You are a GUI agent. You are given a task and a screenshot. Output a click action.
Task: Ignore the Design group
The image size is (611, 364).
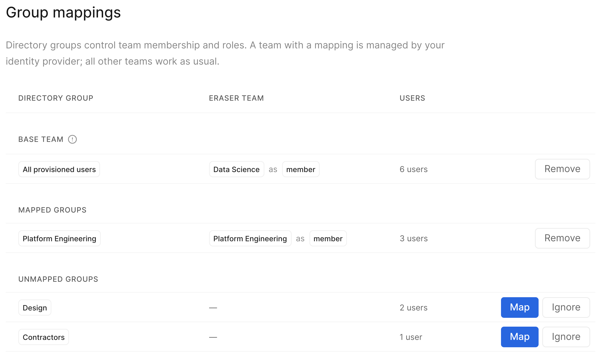click(566, 307)
